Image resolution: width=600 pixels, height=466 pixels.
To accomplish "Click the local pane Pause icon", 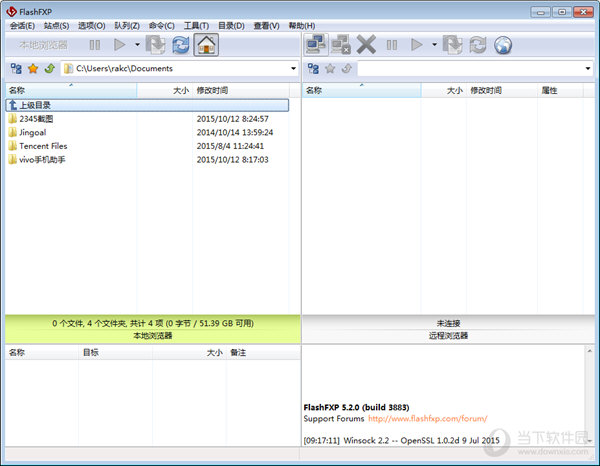I will click(94, 45).
